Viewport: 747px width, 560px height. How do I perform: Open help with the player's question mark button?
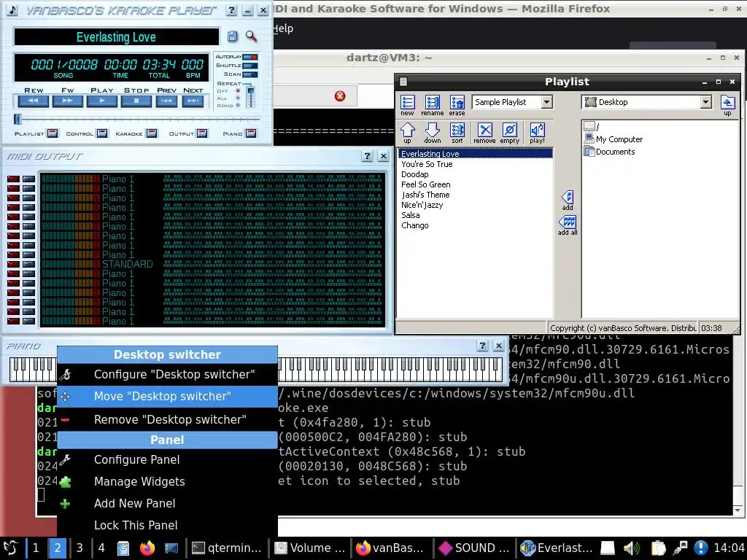pos(231,10)
